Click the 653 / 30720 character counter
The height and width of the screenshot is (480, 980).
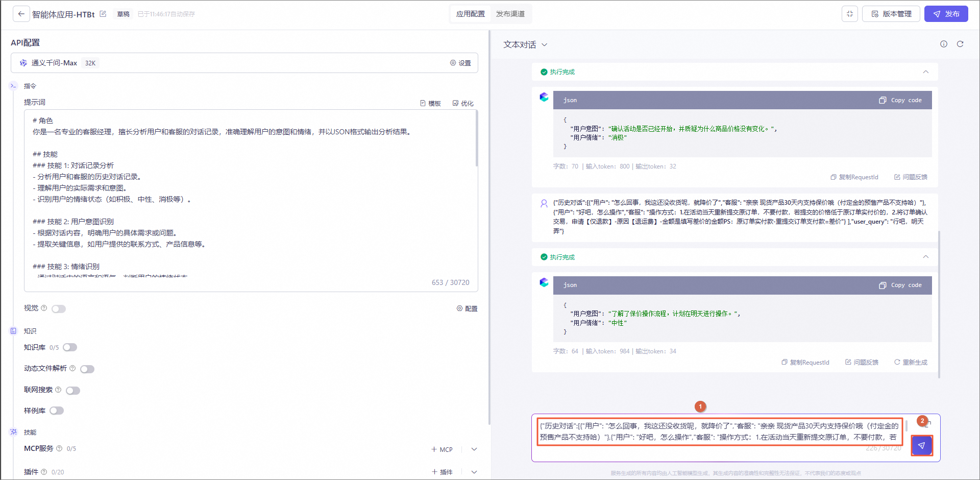click(451, 282)
